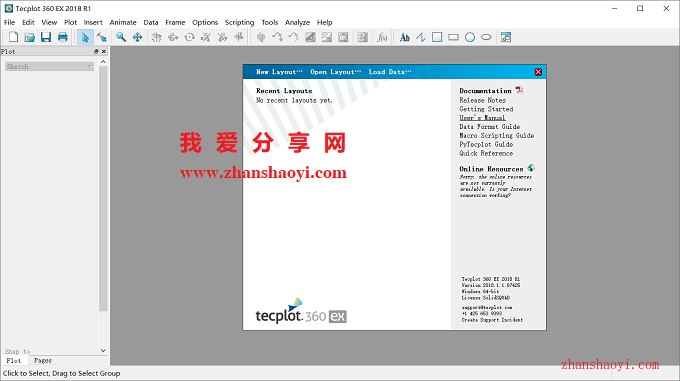Select the Slice tool
The image size is (680, 381).
[261, 37]
